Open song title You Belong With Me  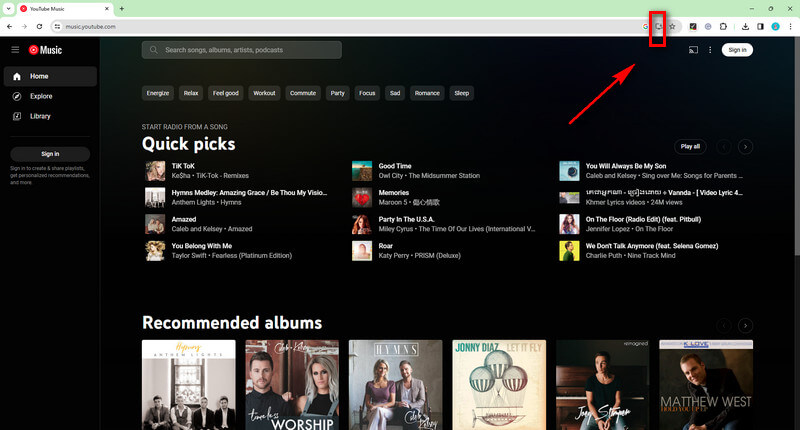(202, 246)
